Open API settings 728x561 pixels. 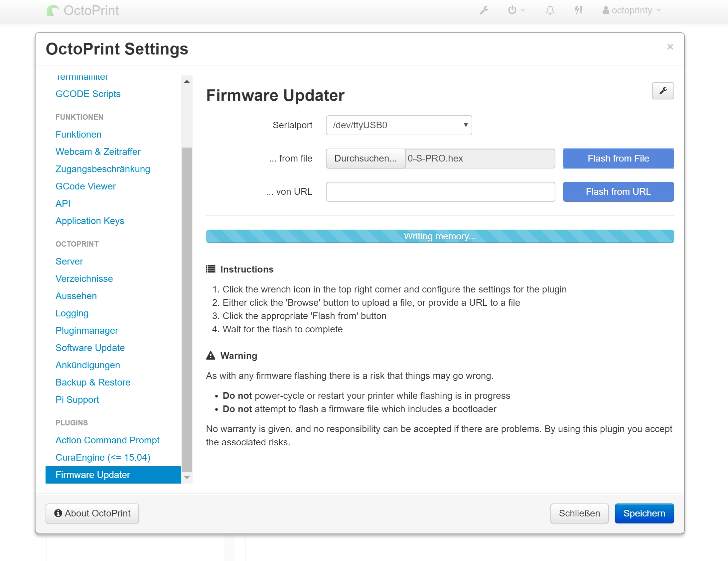tap(63, 204)
